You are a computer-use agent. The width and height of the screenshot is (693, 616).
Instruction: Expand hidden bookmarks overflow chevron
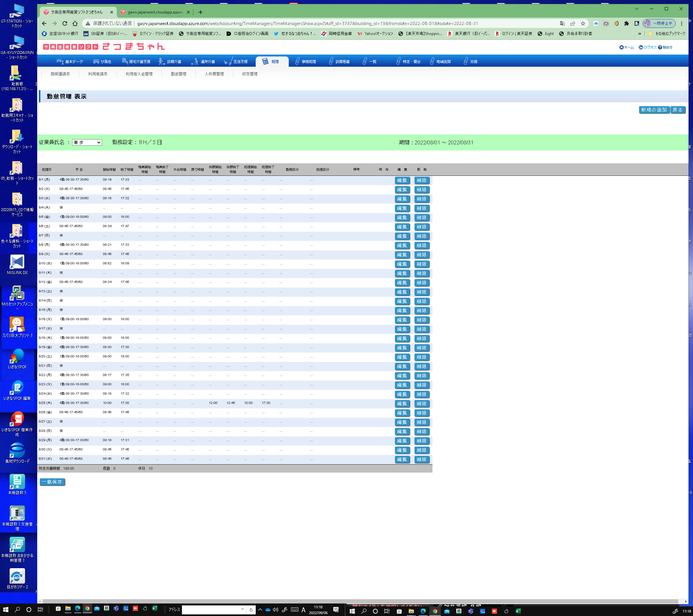639,34
